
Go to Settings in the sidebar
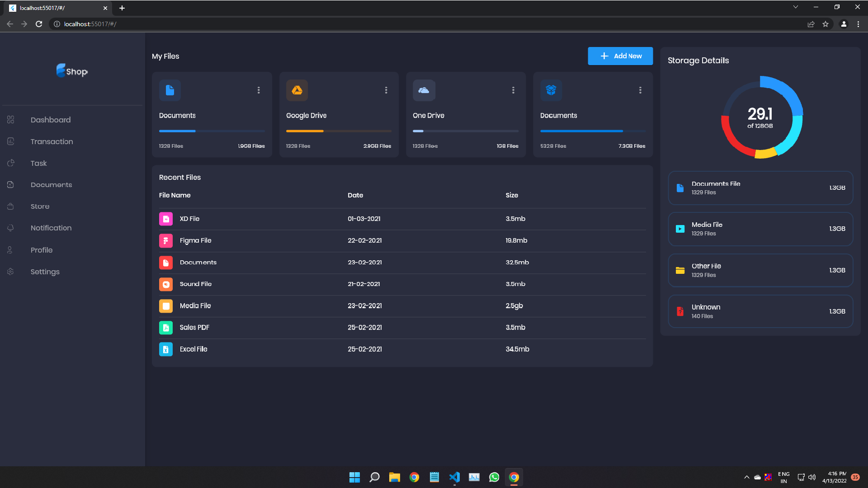click(x=45, y=272)
